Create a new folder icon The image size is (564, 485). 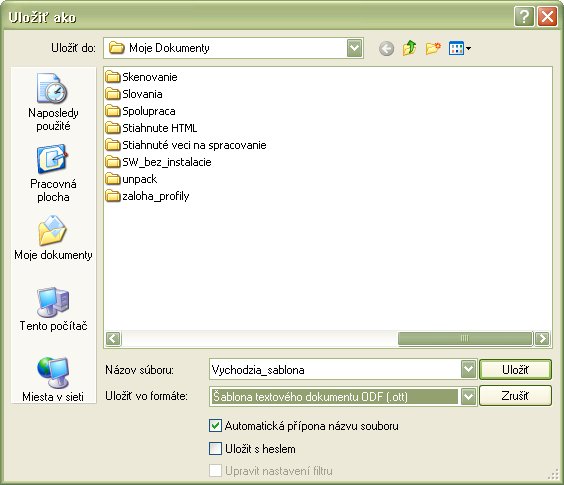click(433, 48)
